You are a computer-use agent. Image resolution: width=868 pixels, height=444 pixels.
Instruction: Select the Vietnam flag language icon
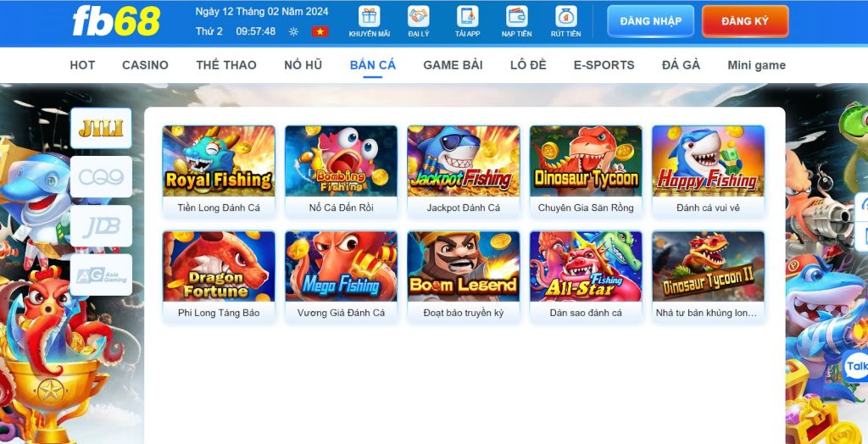[320, 31]
